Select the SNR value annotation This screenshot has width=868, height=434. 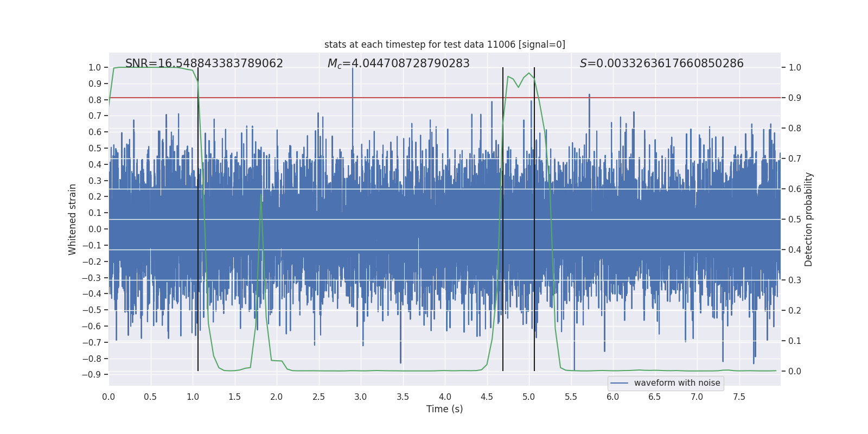[204, 63]
